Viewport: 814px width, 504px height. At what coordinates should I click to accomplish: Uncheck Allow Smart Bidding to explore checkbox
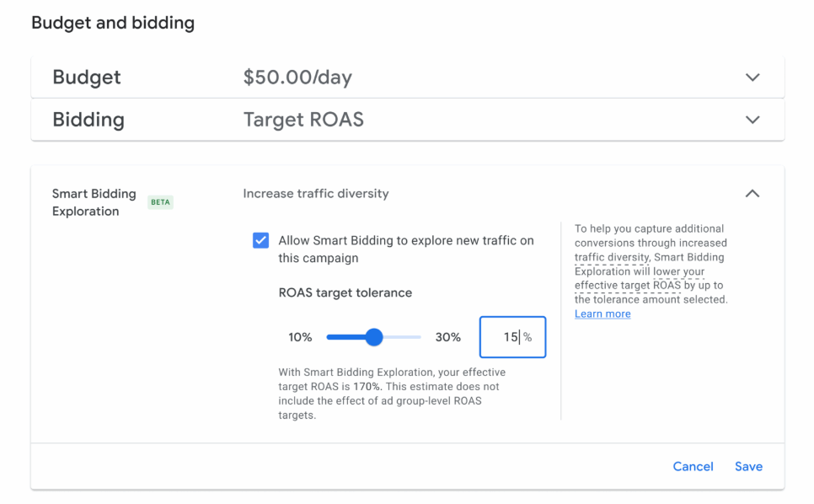pos(261,241)
